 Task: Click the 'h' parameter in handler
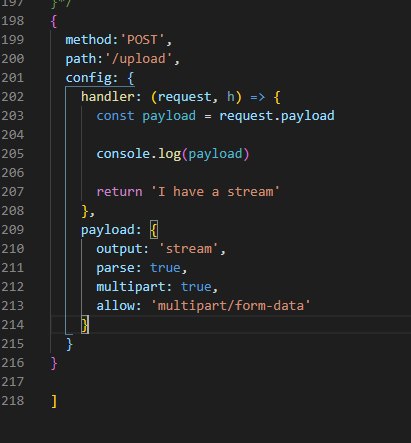pyautogui.click(x=231, y=97)
